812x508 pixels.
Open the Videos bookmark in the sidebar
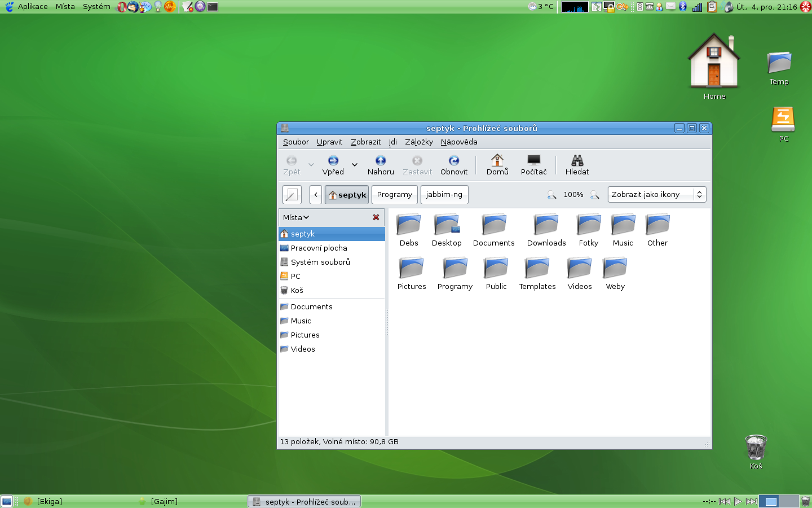click(332, 349)
